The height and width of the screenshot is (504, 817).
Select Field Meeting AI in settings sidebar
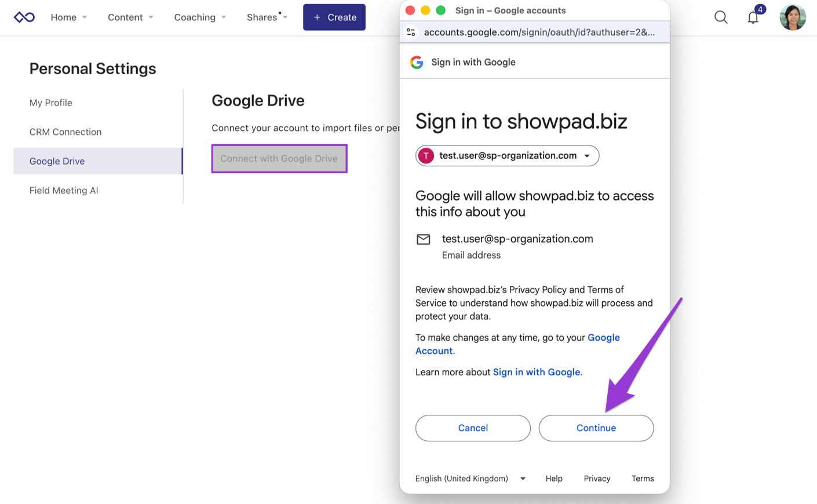tap(64, 191)
